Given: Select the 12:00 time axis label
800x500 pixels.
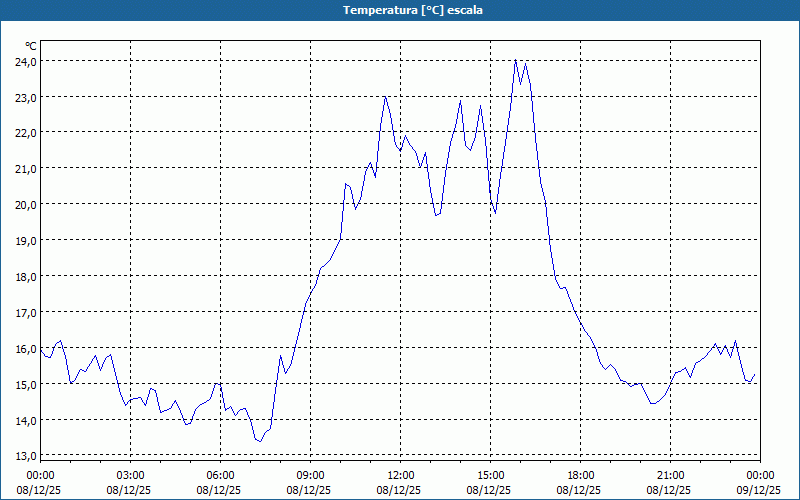Looking at the screenshot, I should point(400,475).
